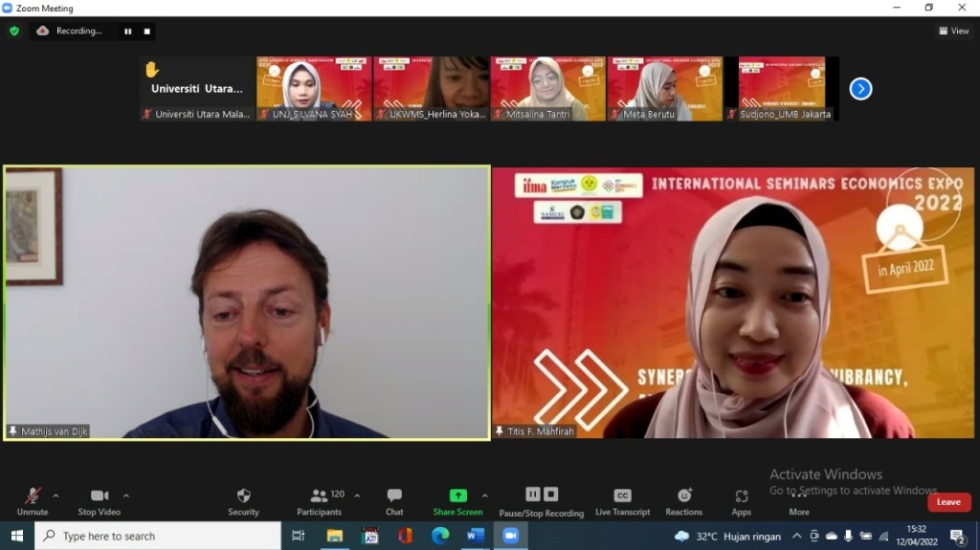The image size is (980, 550).
Task: Open audio settings arrow next to Unmute
Action: 56,495
